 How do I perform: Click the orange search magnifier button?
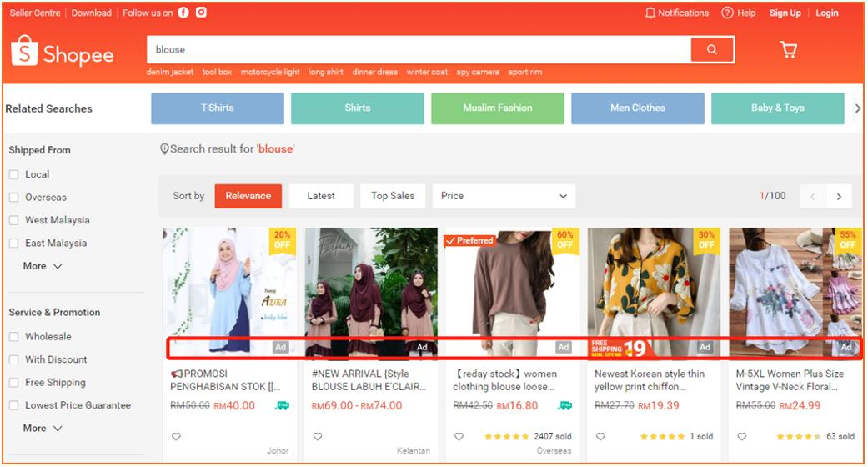pyautogui.click(x=711, y=50)
